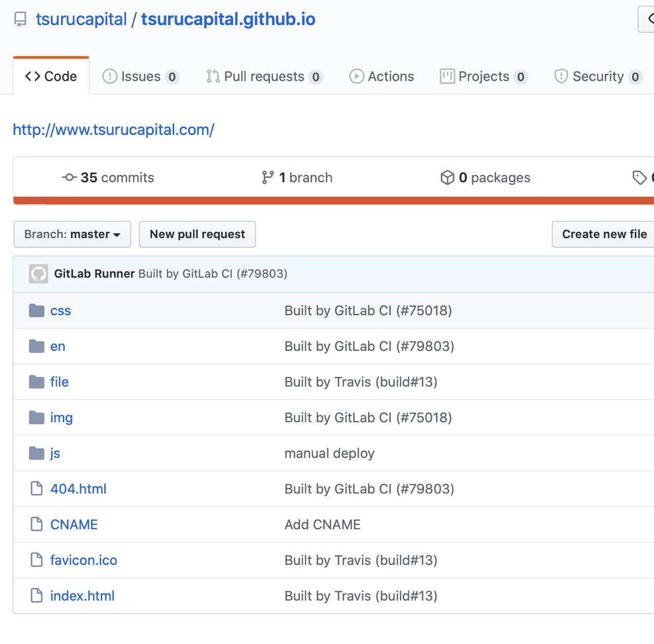Switch to the Issues tab
Image resolution: width=654 pixels, height=644 pixels.
point(141,77)
